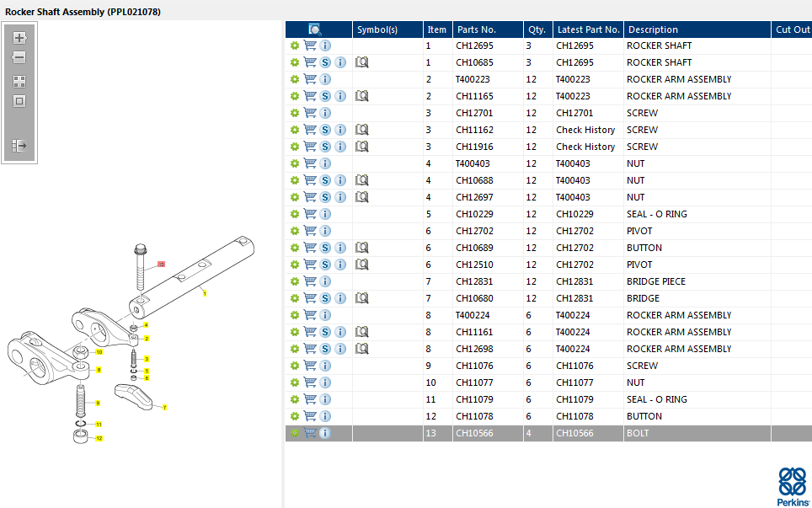Click the Rocker Shaft Assembly (PPL021078) title
The height and width of the screenshot is (508, 812).
click(83, 12)
